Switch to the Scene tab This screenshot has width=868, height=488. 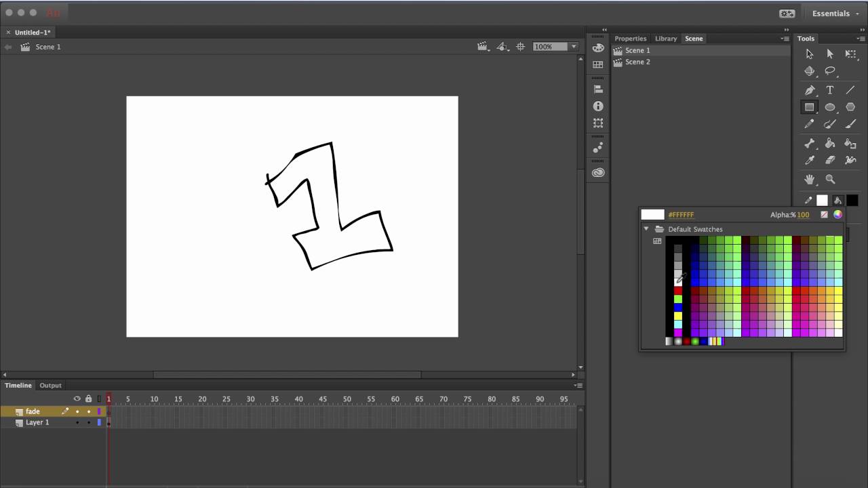pyautogui.click(x=694, y=39)
